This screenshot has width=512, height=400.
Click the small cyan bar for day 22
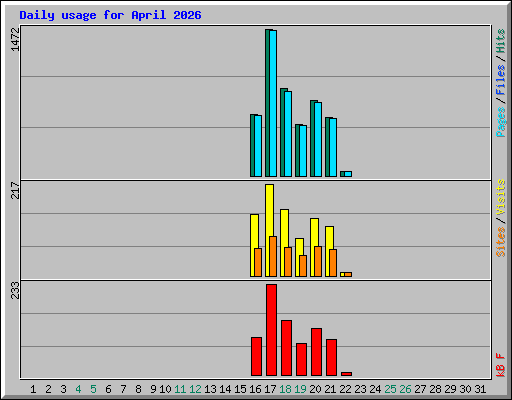pos(348,174)
